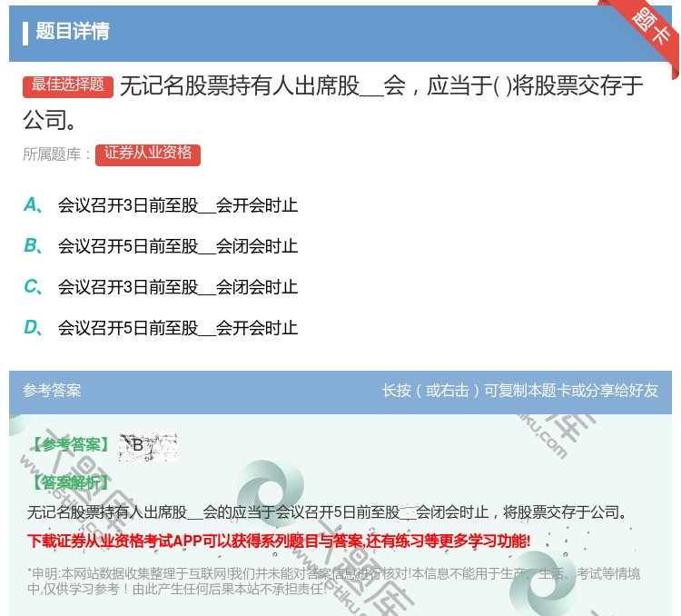The width and height of the screenshot is (681, 616).
Task: Open the 证券从业资格 question bank tag
Action: (x=148, y=154)
